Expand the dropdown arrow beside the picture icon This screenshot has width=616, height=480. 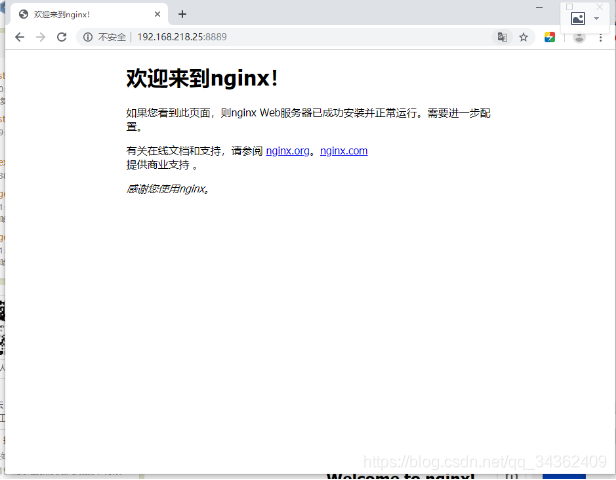596,18
